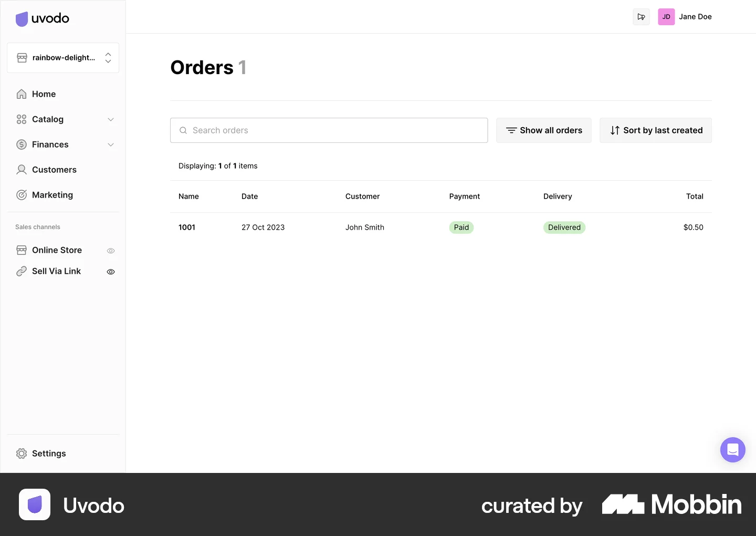Open the chat support widget
This screenshot has height=536, width=756.
point(733,450)
